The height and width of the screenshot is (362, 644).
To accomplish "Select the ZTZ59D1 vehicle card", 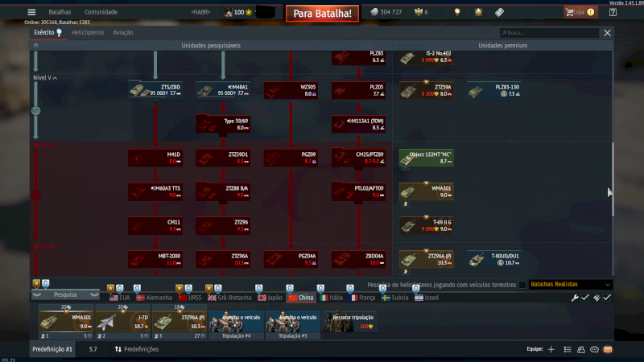I will tap(223, 158).
